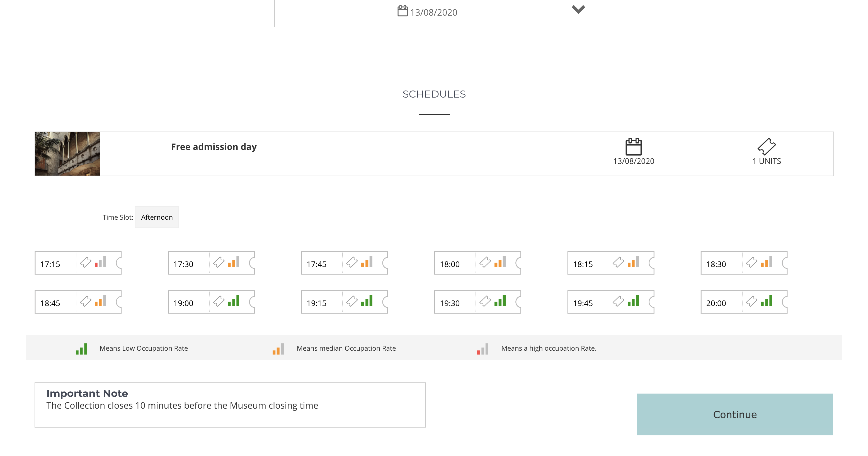868x456 pixels.
Task: Click the Means Low Occupation Rate text
Action: pos(144,348)
